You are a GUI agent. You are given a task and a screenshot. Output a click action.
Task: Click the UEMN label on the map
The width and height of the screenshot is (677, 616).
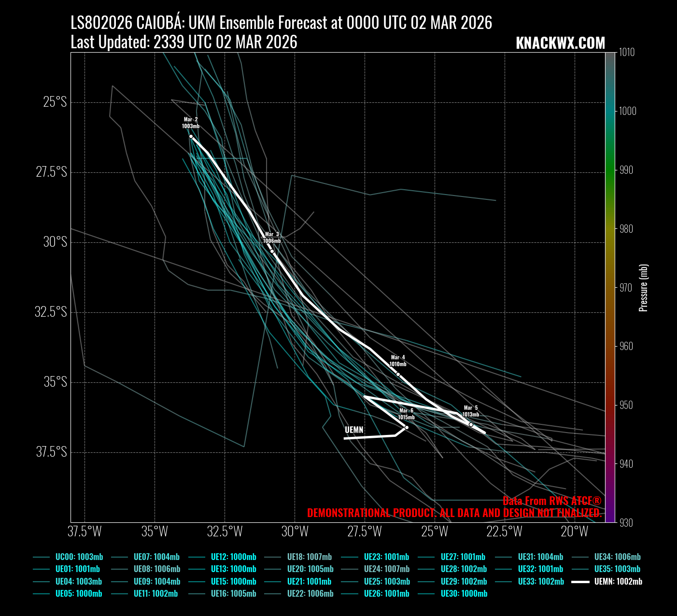pos(354,430)
